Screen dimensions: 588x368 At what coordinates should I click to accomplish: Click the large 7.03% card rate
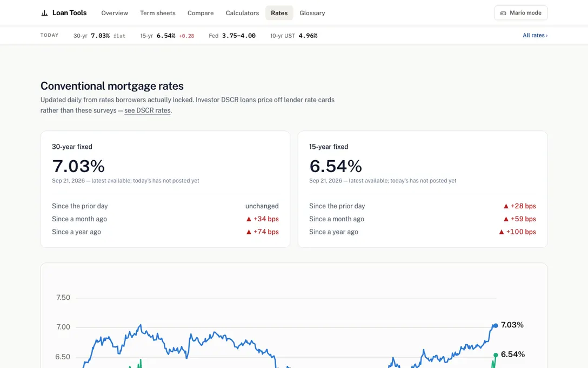click(x=78, y=166)
